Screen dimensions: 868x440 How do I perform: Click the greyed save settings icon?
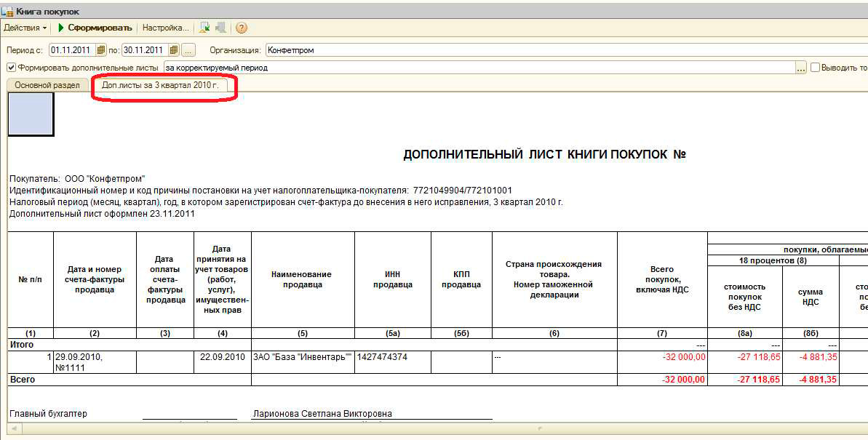point(220,28)
